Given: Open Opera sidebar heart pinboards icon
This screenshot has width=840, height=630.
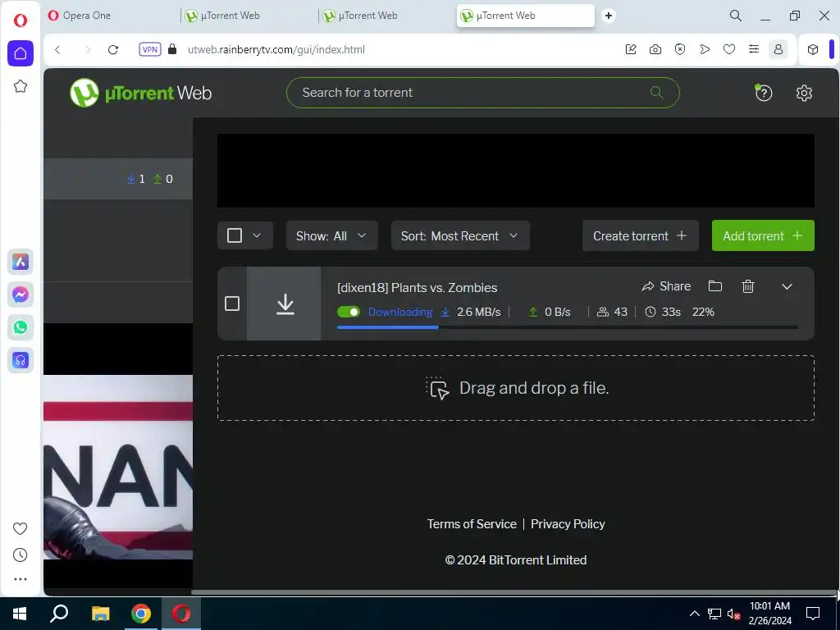Looking at the screenshot, I should click(20, 529).
